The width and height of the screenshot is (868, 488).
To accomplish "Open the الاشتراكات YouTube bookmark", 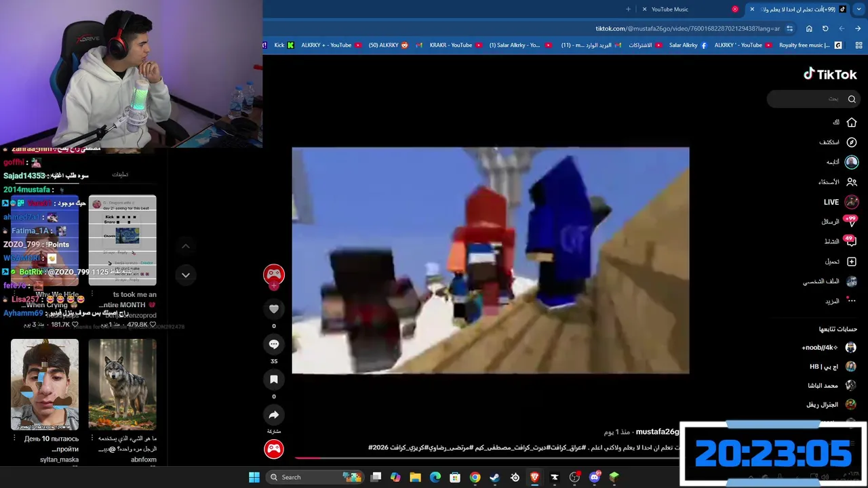I will 645,45.
